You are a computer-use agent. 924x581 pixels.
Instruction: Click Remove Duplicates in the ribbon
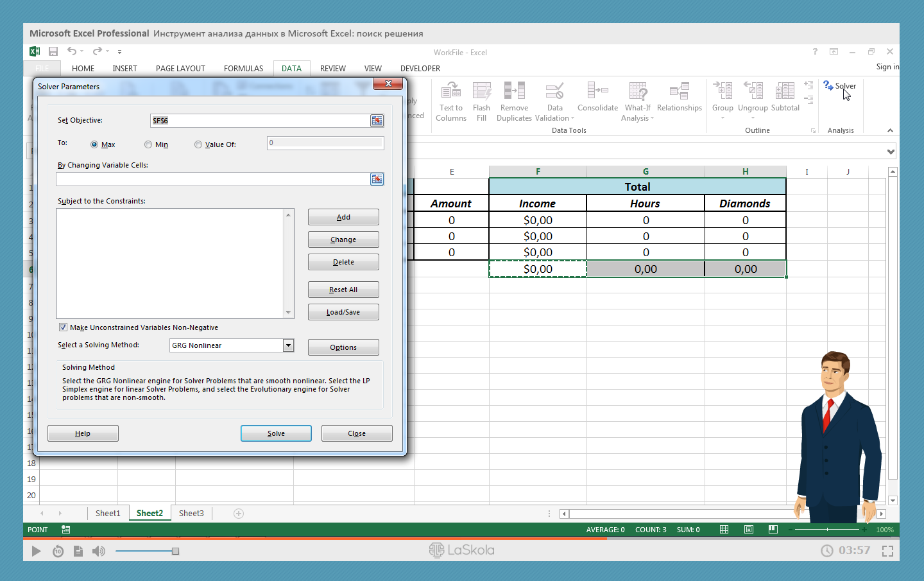tap(514, 91)
